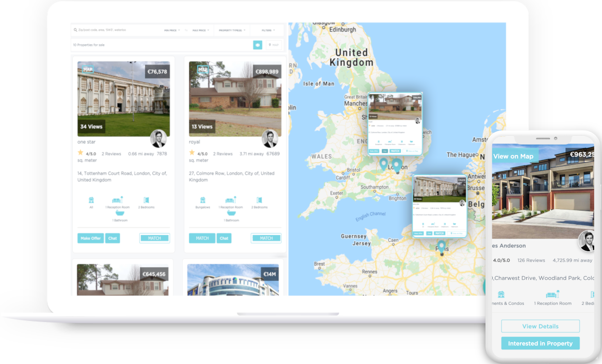Click the 'royal' listing title
602x364 pixels.
194,142
